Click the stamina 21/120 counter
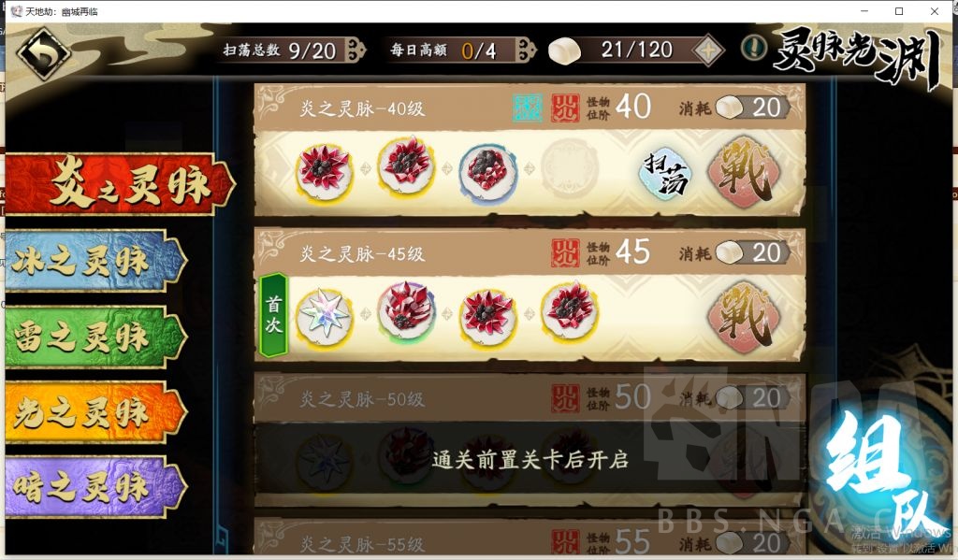Viewport: 958px width, 560px height. [635, 50]
